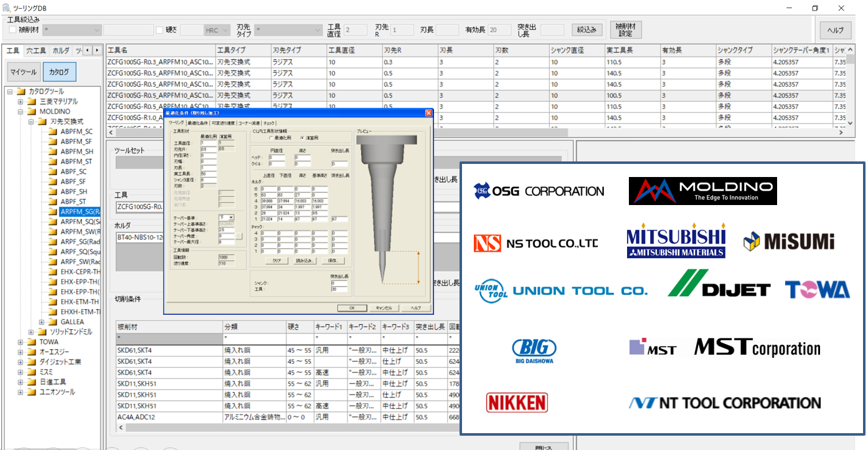Click the folder icon beside ABPFM_SH

53,151
